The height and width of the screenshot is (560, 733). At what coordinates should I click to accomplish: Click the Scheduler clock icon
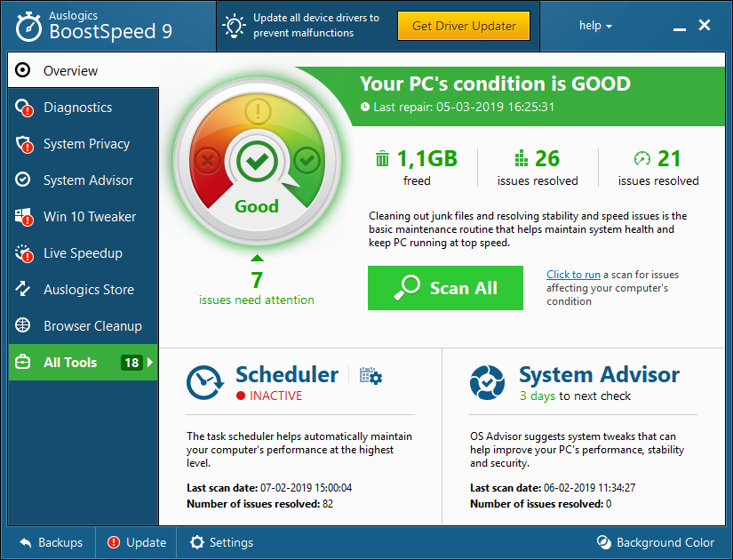click(x=205, y=381)
